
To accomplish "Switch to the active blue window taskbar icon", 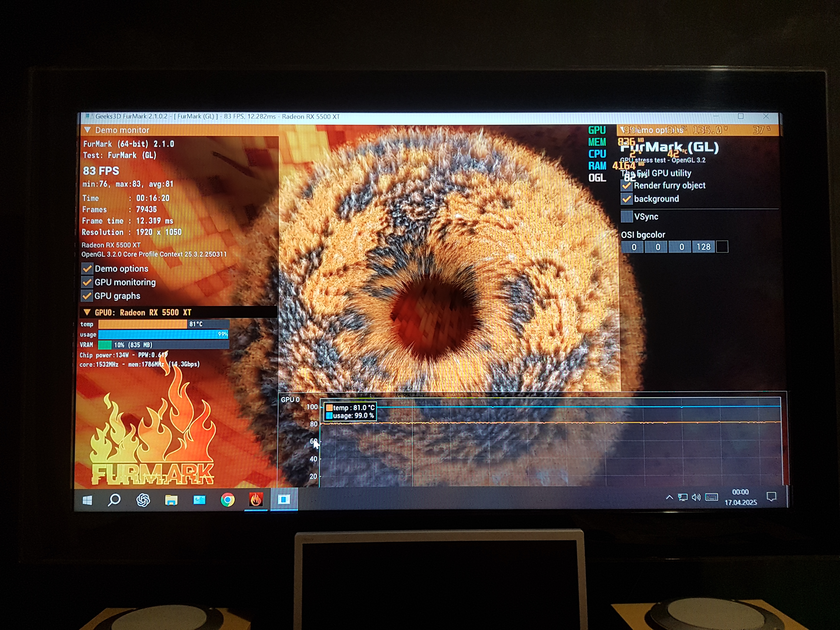I will 284,499.
